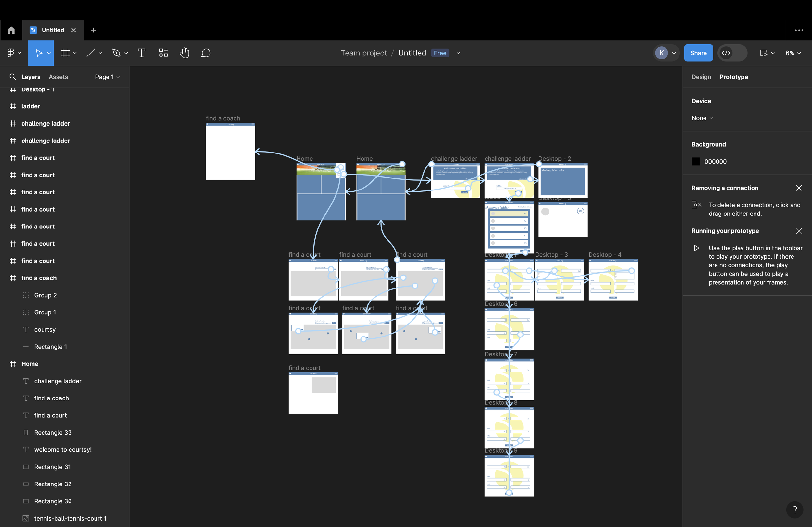This screenshot has height=527, width=812.
Task: Click the Home icon in tab bar
Action: pyautogui.click(x=11, y=30)
